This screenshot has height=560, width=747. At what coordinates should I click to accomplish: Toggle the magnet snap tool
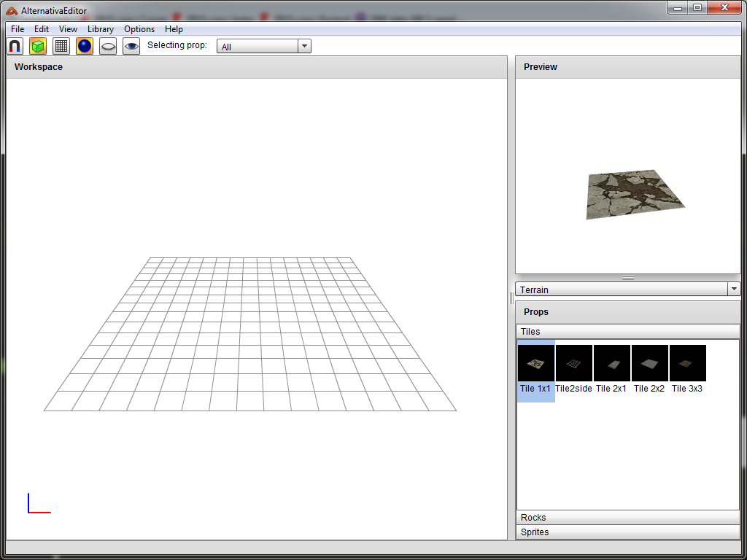tap(15, 46)
